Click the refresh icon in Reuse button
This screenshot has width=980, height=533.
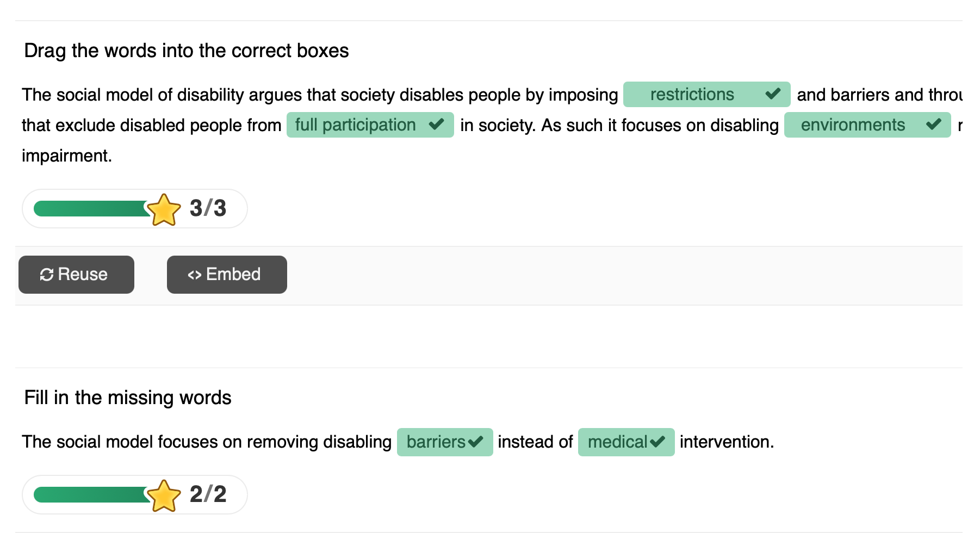[x=47, y=275]
